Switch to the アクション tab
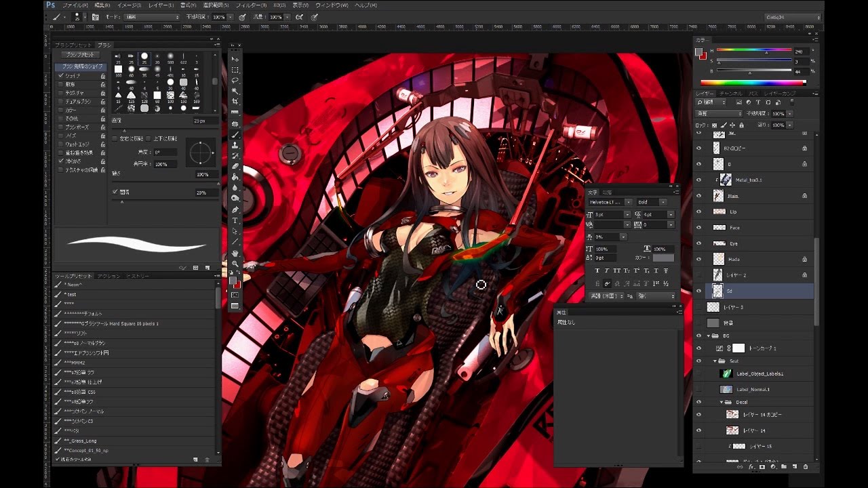Viewport: 868px width, 488px height. click(x=108, y=276)
